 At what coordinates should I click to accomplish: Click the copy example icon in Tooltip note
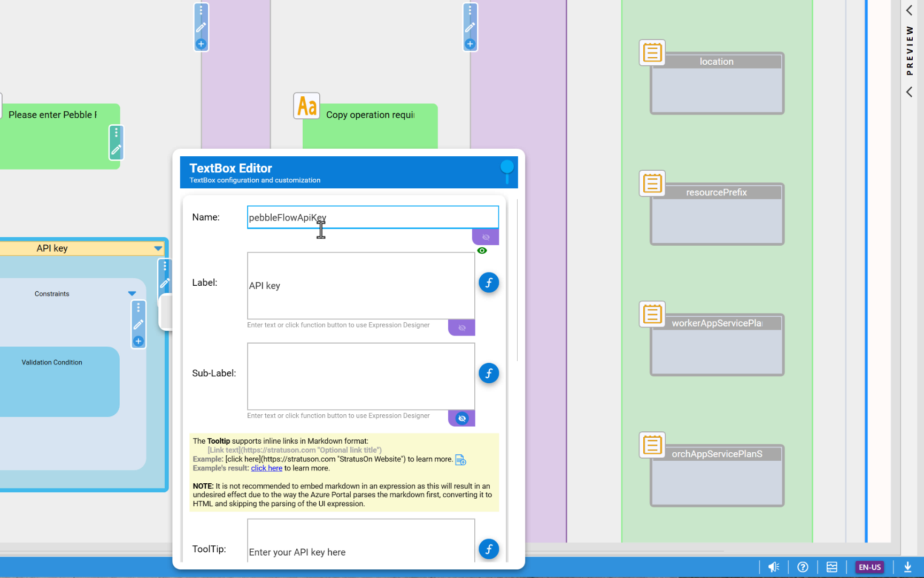point(460,460)
